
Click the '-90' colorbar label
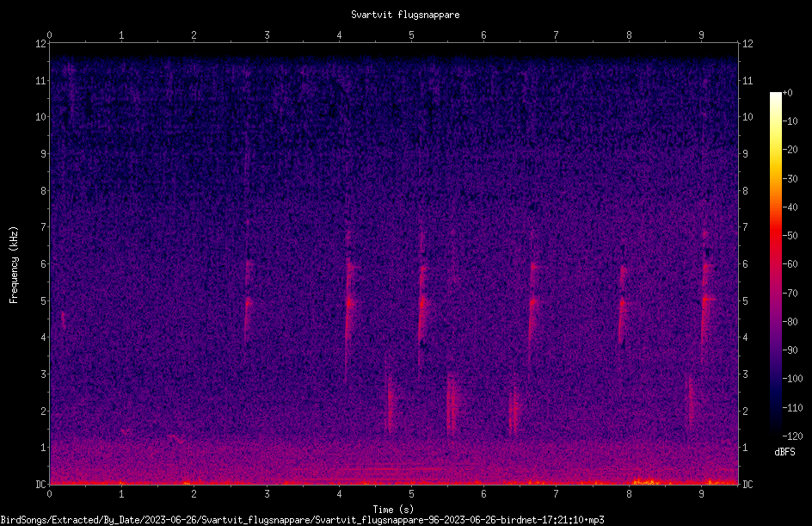point(790,350)
